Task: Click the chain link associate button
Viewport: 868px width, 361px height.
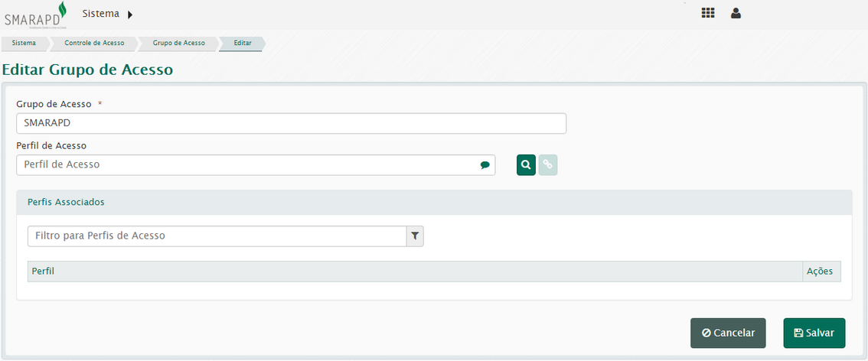Action: click(547, 165)
